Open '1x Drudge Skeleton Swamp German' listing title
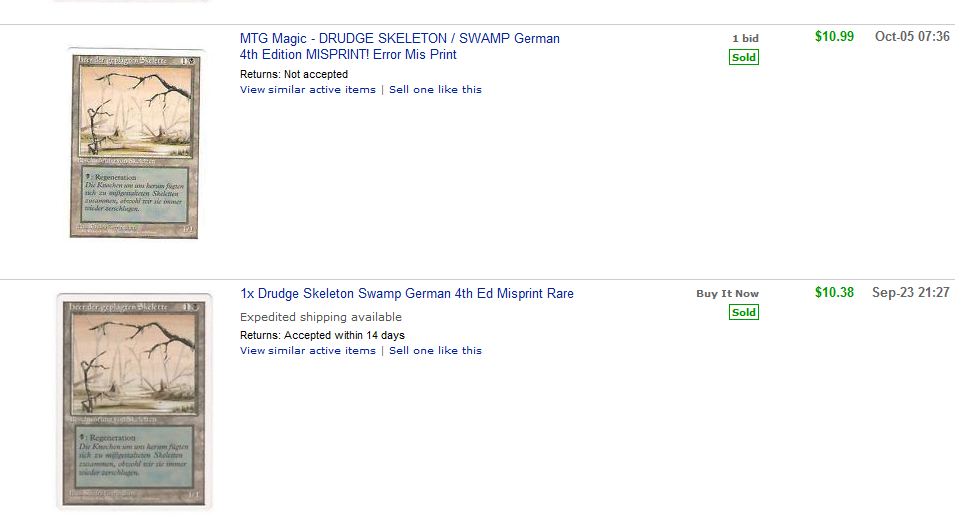The image size is (966, 529). [x=406, y=294]
